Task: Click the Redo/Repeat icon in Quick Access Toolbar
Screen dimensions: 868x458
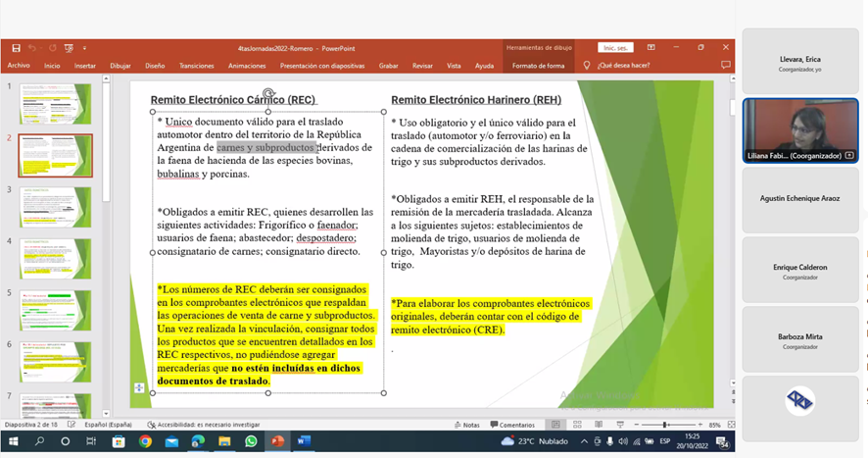Action: (x=53, y=48)
